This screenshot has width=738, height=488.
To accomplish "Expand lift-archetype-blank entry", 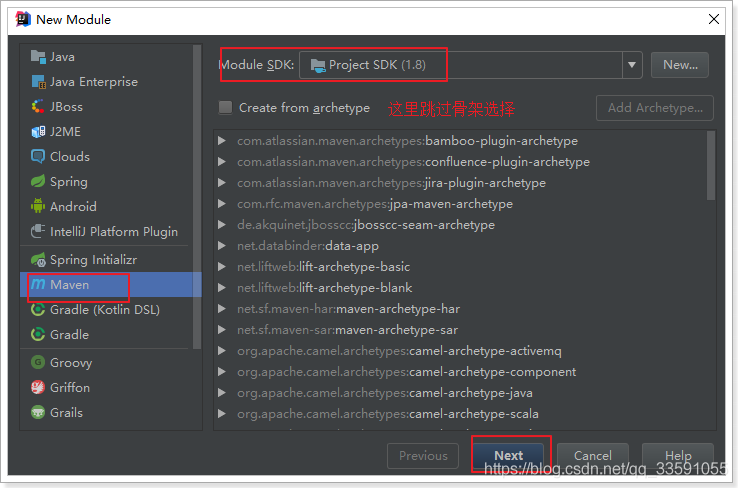I will pyautogui.click(x=222, y=288).
